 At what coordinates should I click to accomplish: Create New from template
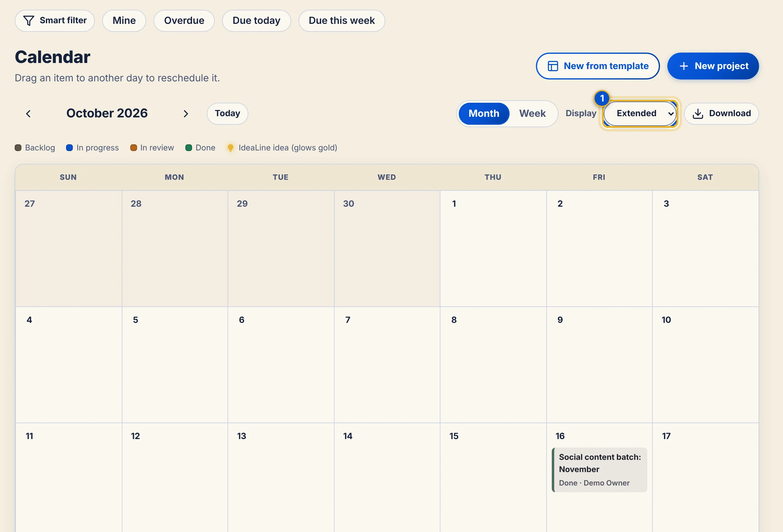click(598, 66)
